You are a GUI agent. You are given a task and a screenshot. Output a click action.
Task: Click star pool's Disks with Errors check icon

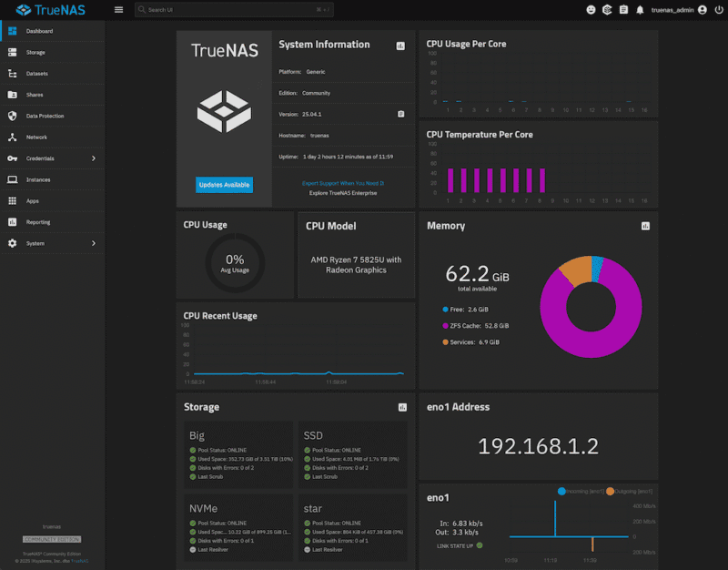pyautogui.click(x=307, y=541)
